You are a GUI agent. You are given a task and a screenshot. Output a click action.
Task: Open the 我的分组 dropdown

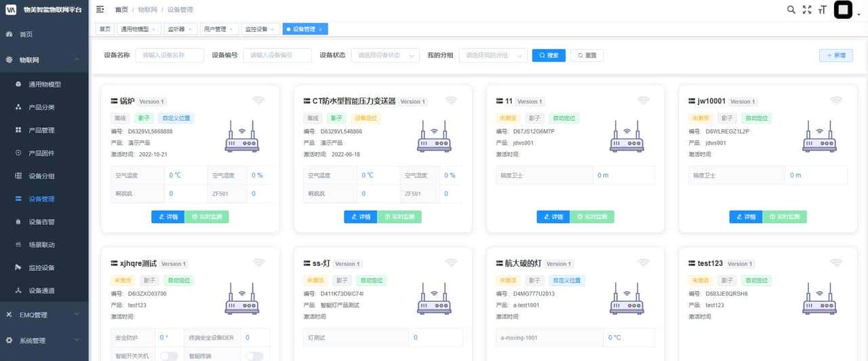click(493, 56)
